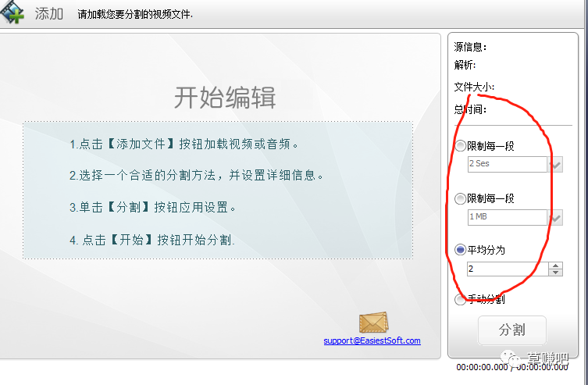Click the 源信息 label
The image size is (588, 385).
(x=470, y=47)
